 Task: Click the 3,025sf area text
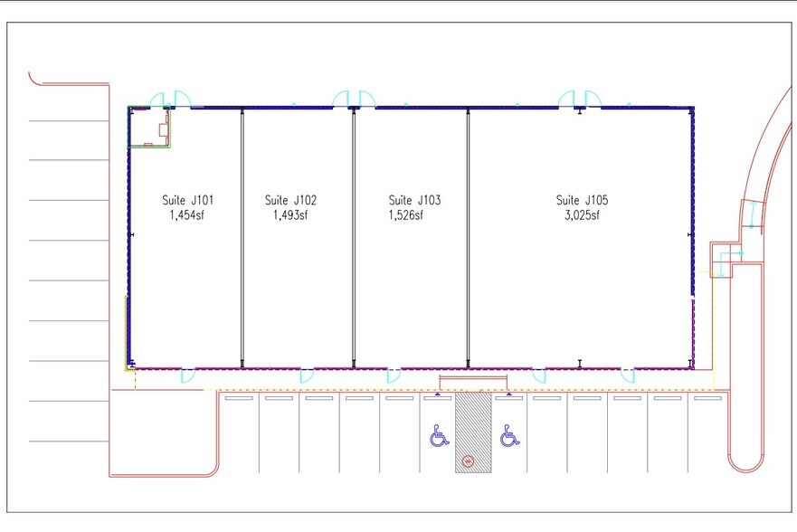click(x=581, y=215)
